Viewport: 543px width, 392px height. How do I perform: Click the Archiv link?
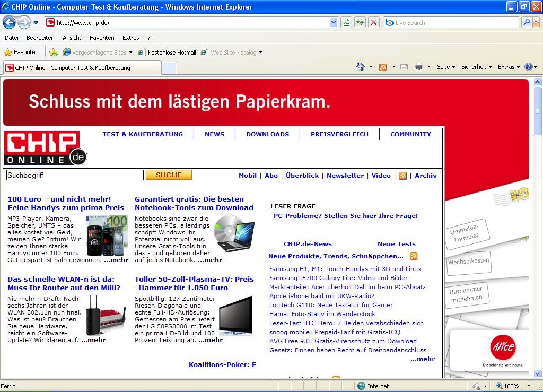coord(426,176)
